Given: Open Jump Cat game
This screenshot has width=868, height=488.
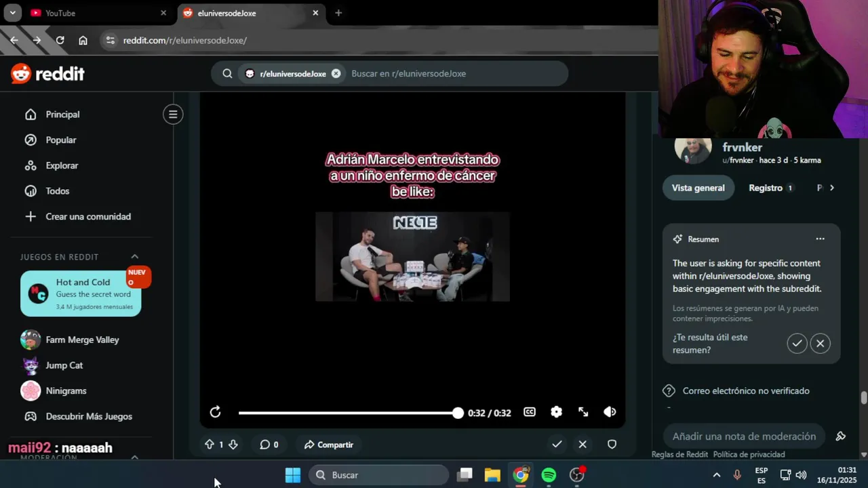Looking at the screenshot, I should point(64,365).
